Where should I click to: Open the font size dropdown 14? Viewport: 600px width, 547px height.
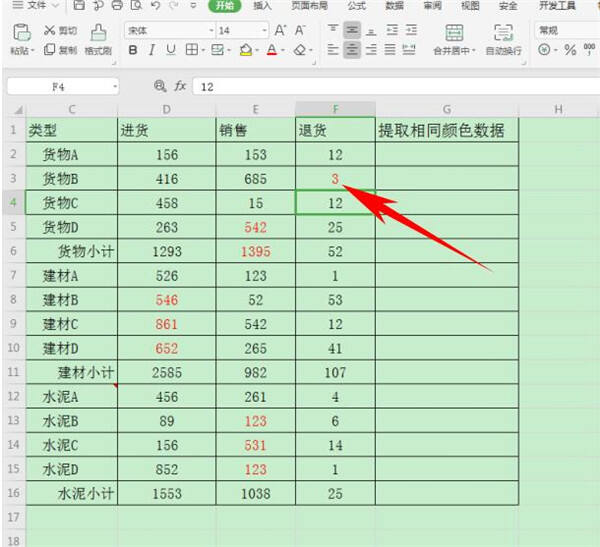click(264, 30)
